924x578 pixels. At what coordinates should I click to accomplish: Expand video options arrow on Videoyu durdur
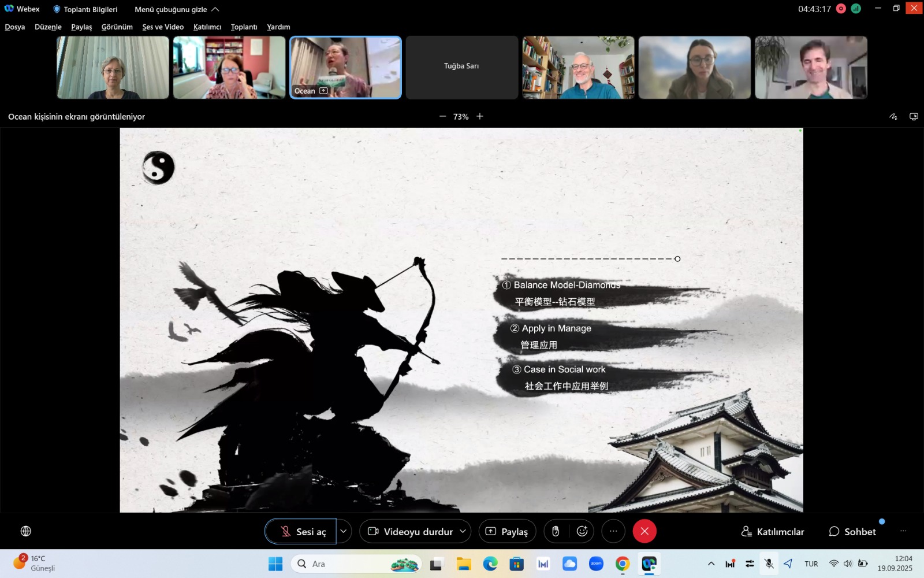coord(463,531)
